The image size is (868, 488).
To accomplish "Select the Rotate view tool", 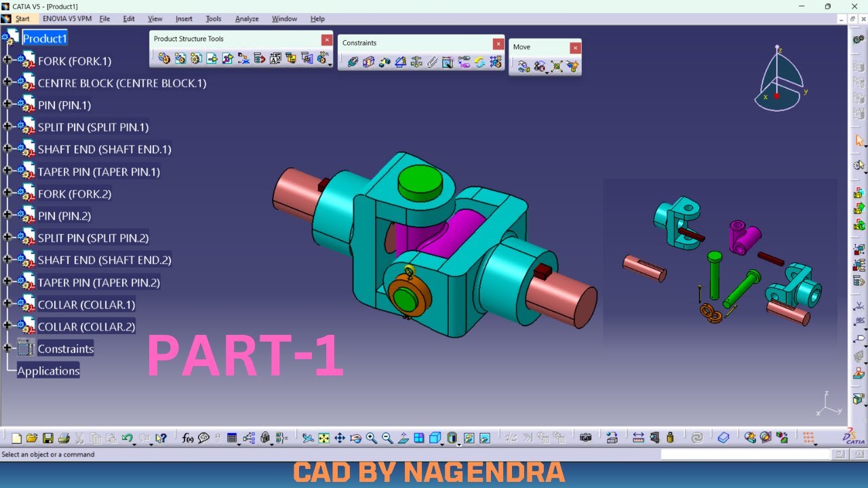I will click(x=355, y=438).
